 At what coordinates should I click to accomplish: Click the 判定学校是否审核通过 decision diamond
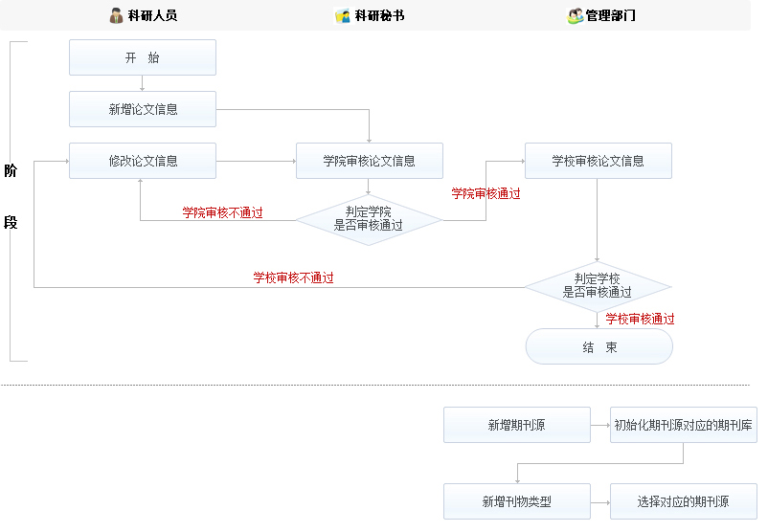(597, 286)
